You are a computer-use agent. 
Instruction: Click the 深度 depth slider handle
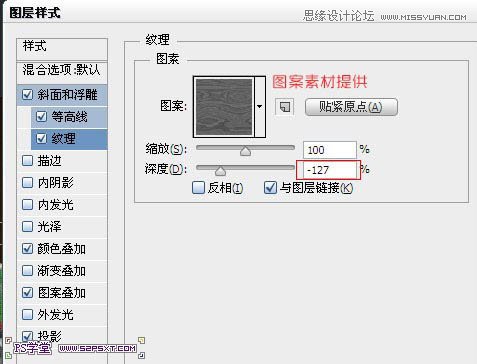point(220,171)
